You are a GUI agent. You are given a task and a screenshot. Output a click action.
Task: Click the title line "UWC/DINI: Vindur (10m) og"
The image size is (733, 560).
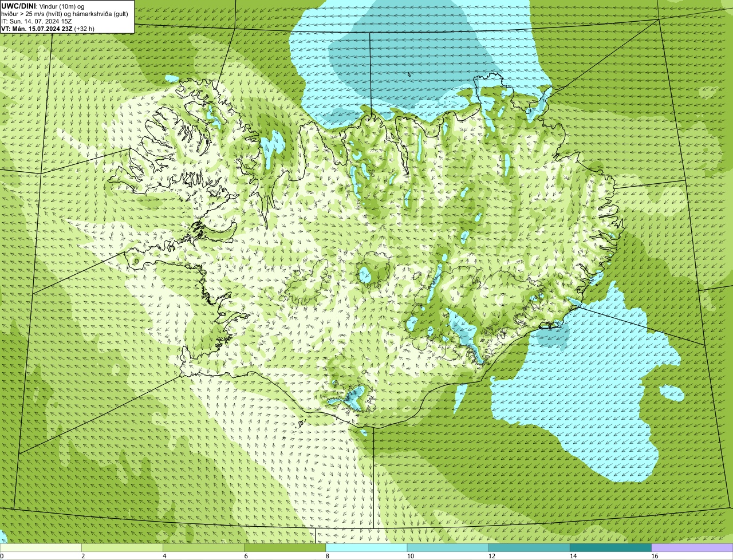click(x=42, y=6)
